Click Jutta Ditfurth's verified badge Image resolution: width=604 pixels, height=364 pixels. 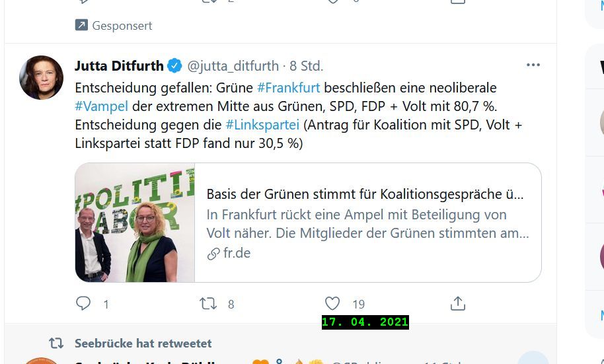(174, 66)
